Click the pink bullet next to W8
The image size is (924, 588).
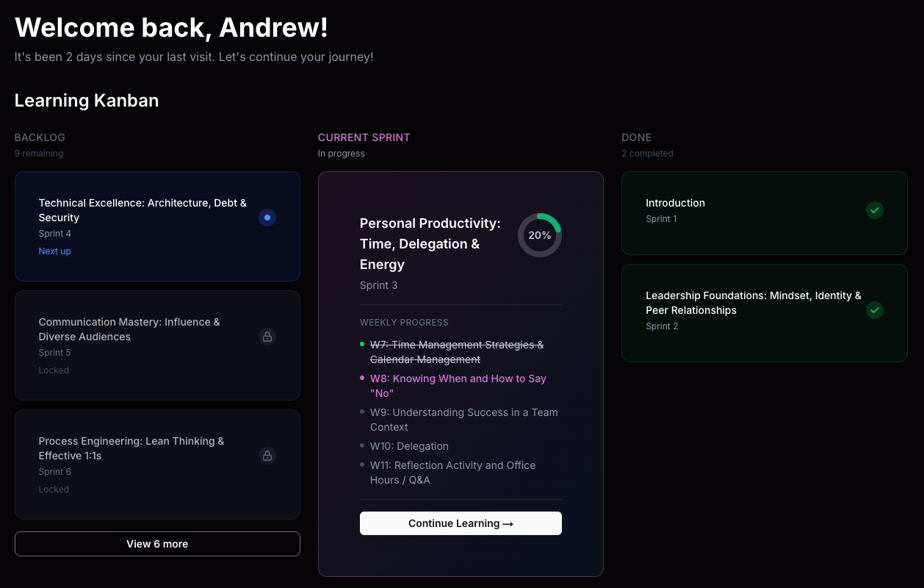(x=363, y=378)
